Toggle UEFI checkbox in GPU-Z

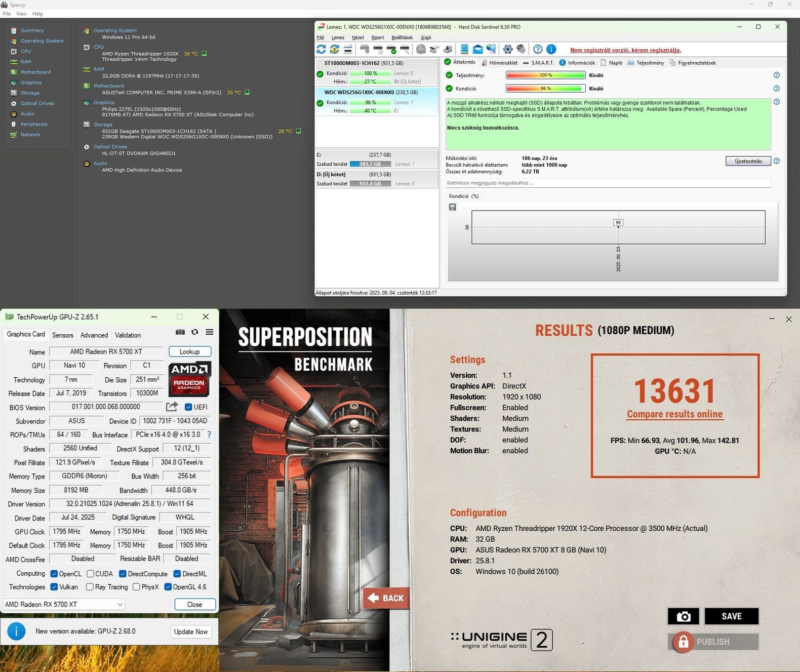(x=188, y=407)
